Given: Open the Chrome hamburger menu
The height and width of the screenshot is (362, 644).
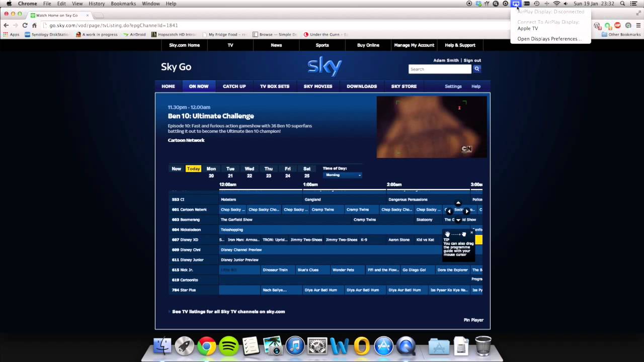Looking at the screenshot, I should point(637,25).
